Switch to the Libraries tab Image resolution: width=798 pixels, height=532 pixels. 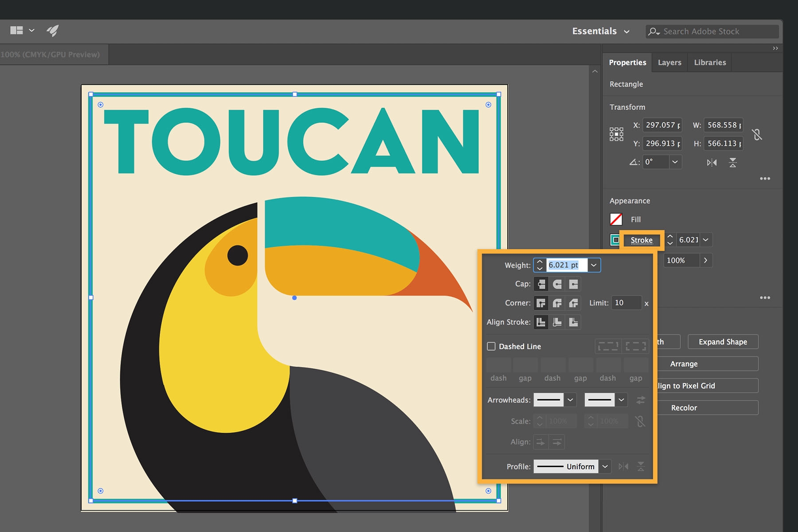coord(710,63)
